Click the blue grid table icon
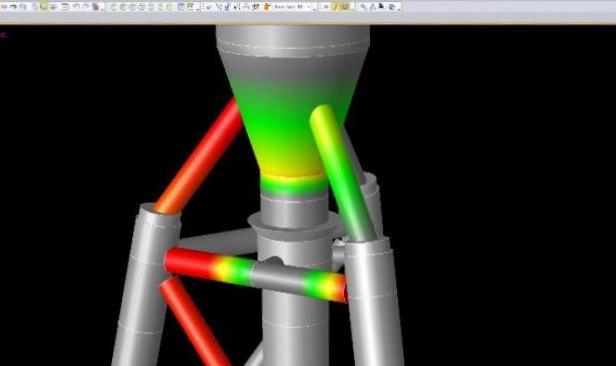This screenshot has height=366, width=616. 182,6
